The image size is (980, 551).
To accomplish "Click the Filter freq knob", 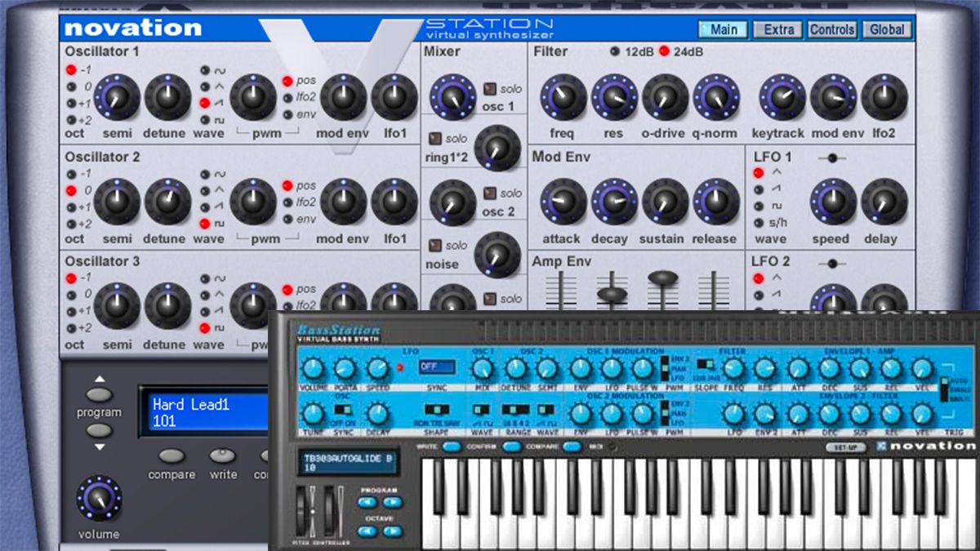I will click(x=563, y=97).
